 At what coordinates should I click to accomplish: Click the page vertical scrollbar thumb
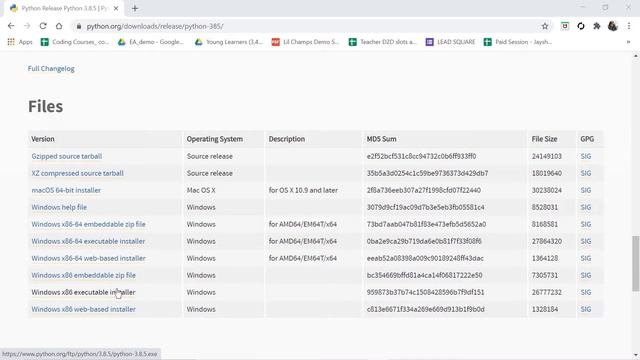coord(636,263)
